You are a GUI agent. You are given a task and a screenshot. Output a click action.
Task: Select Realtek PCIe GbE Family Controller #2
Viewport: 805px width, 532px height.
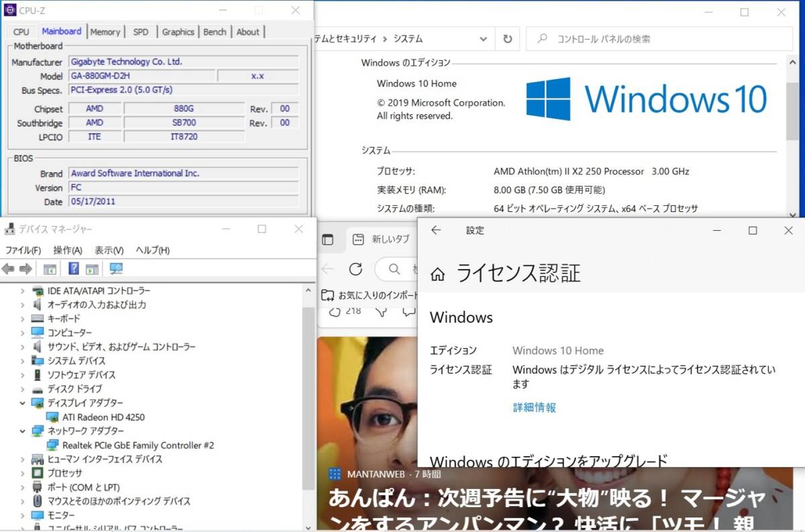coord(138,445)
